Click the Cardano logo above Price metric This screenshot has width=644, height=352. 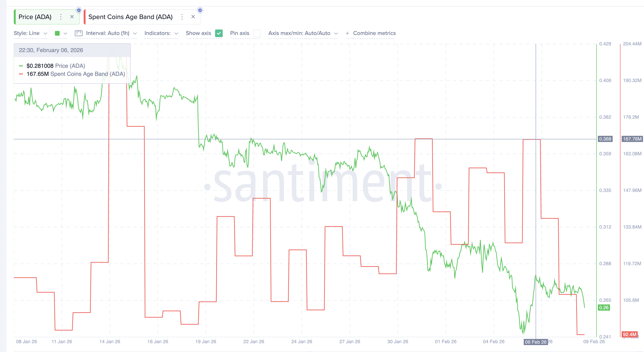point(79,10)
